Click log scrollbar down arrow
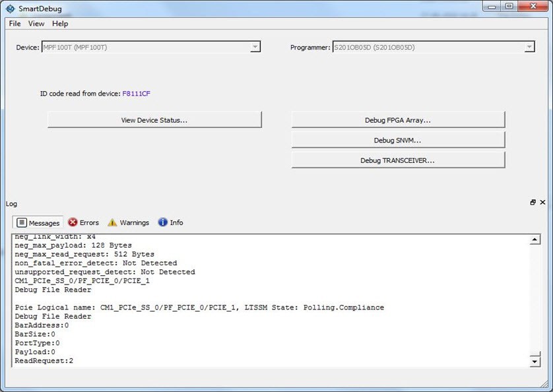This screenshot has height=392, width=553. (x=535, y=362)
